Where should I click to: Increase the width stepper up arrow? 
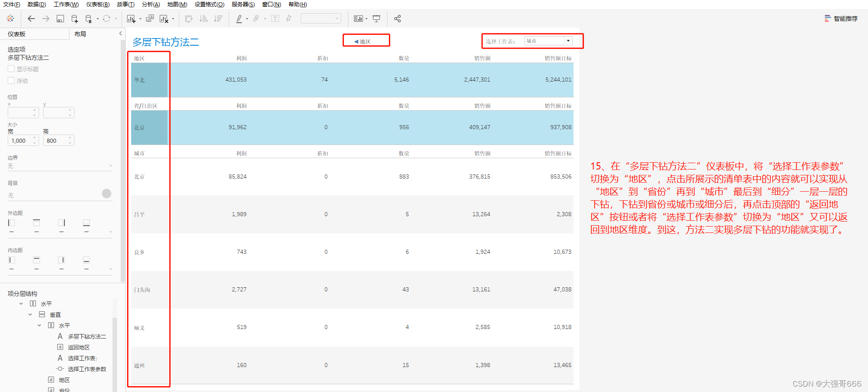tap(35, 138)
